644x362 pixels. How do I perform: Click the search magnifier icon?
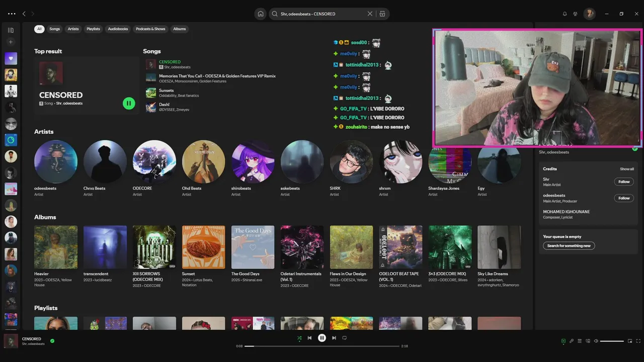click(275, 14)
